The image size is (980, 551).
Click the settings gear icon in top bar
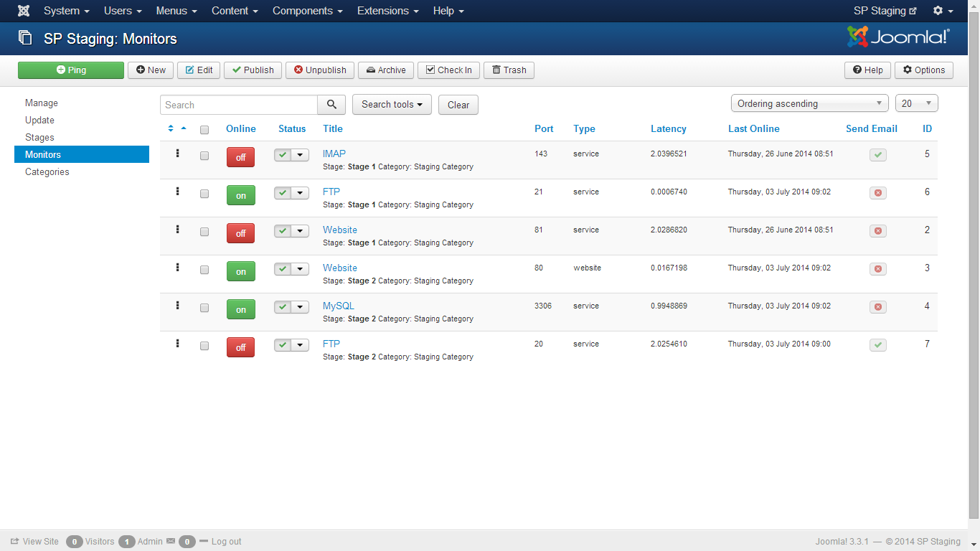click(x=942, y=11)
